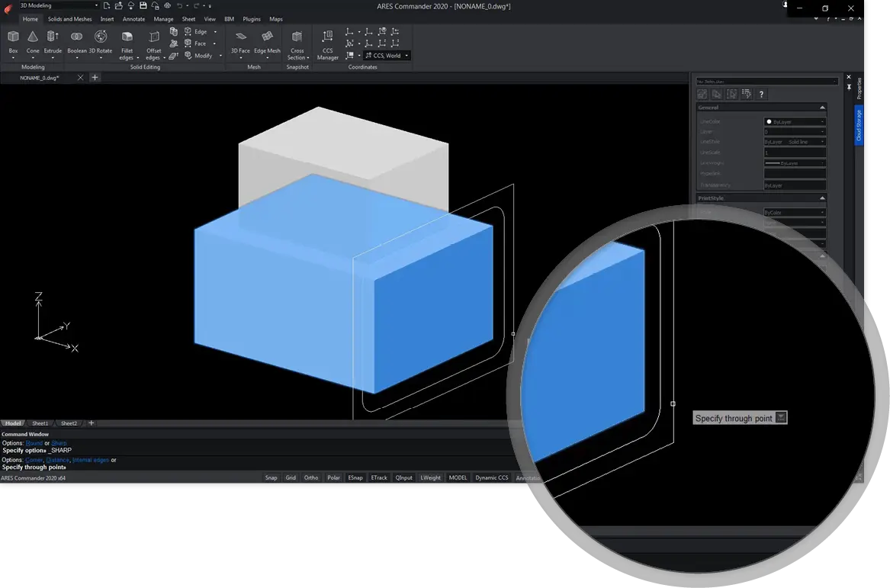
Task: Click the Sharp option link in Command Window
Action: click(59, 443)
